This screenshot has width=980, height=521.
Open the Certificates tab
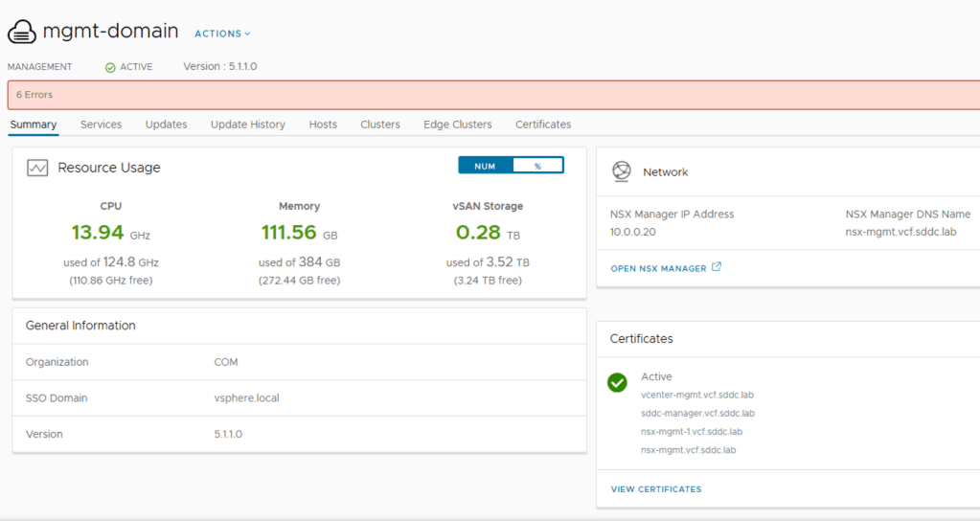(543, 125)
